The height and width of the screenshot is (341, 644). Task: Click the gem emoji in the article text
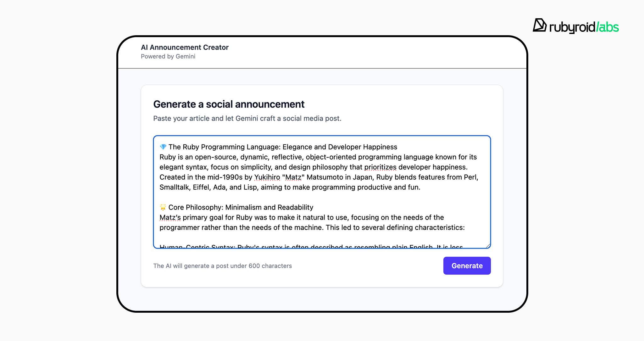click(163, 147)
